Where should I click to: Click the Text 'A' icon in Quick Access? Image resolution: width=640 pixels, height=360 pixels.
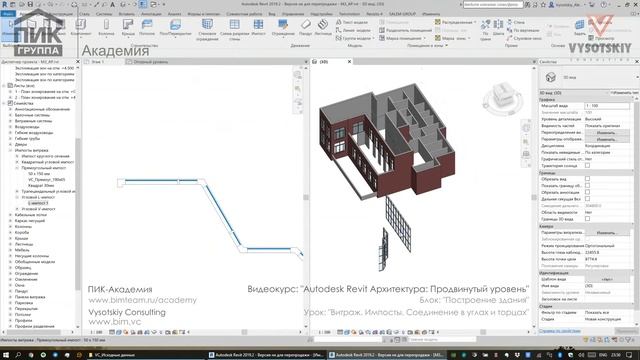click(113, 4)
